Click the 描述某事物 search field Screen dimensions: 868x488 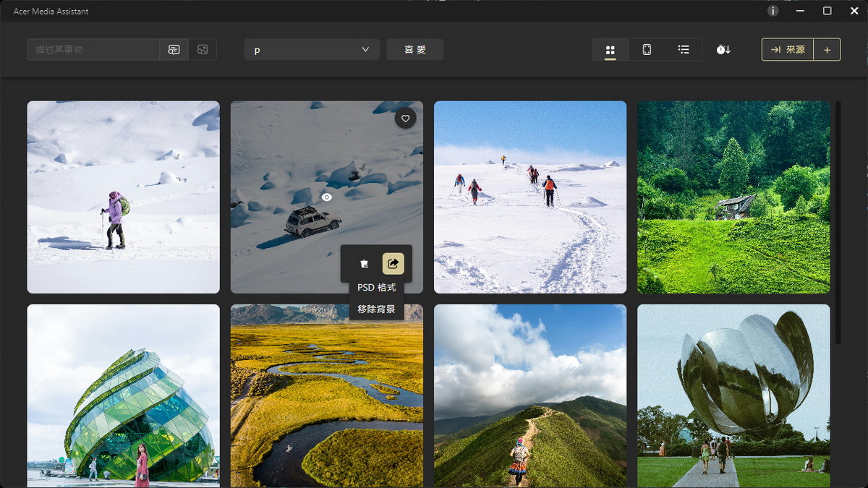93,50
